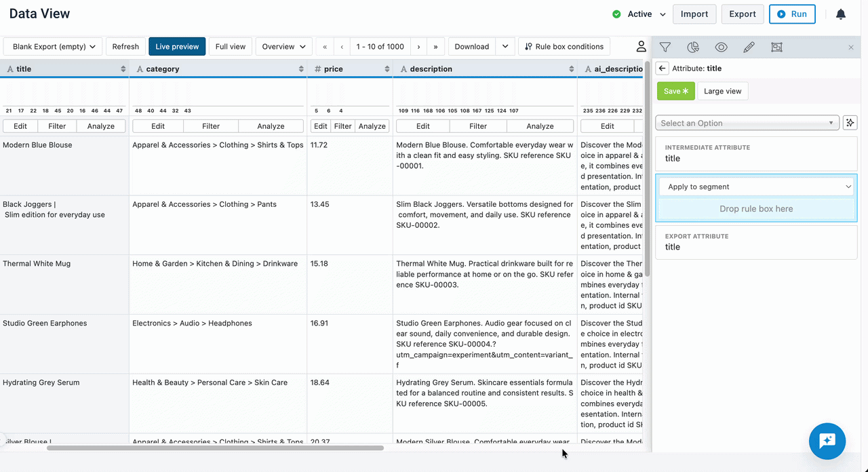
Task: Open Rule box conditions
Action: pos(564,47)
